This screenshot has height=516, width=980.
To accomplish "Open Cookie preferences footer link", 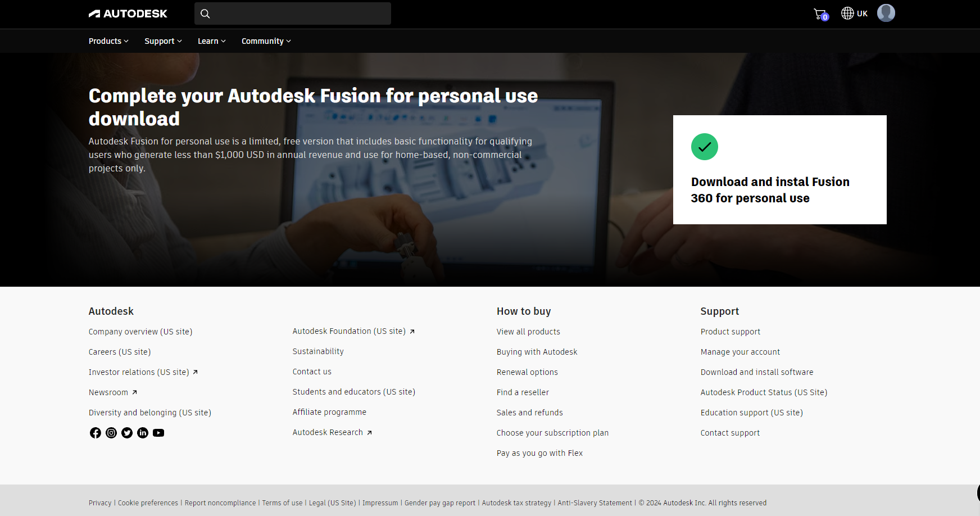I will tap(148, 503).
